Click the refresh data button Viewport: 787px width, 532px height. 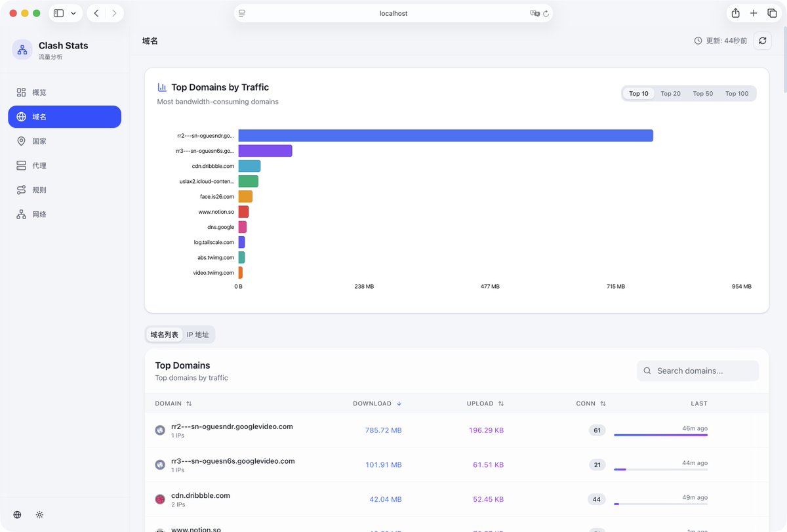pos(762,41)
